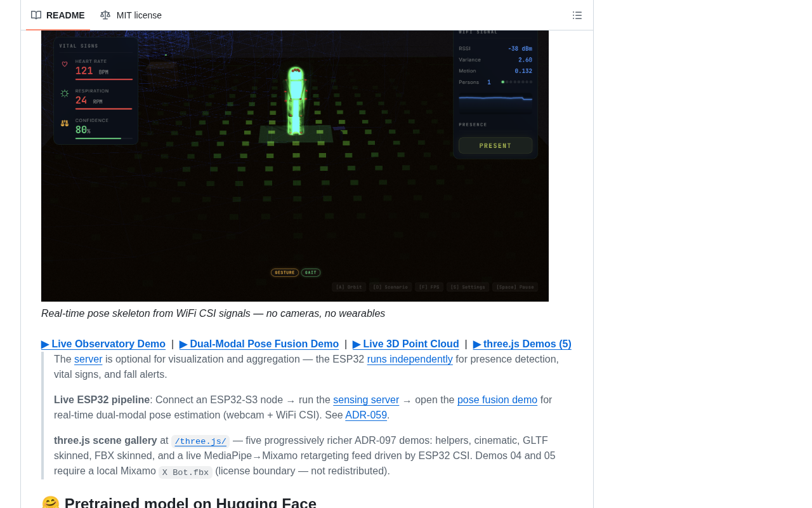Click the X Bot.fbx code text
The width and height of the screenshot is (812, 508).
[x=185, y=472]
